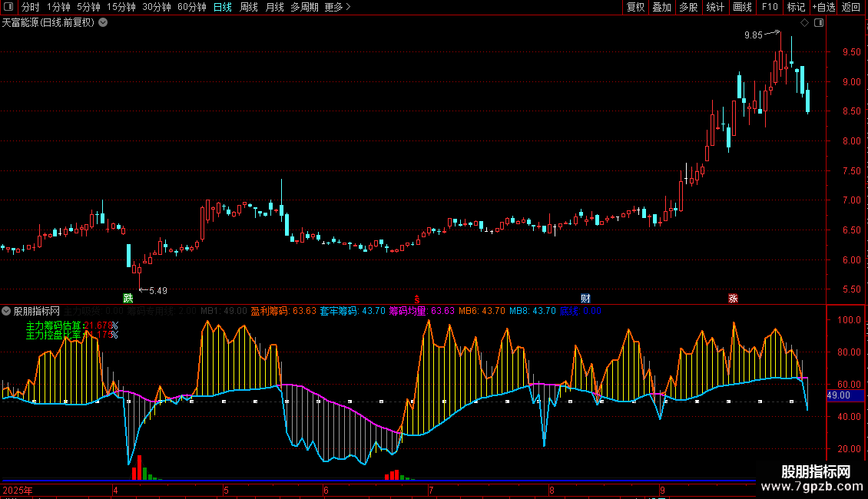Click the 画线 drawing tool button
The height and width of the screenshot is (499, 868).
pyautogui.click(x=742, y=8)
